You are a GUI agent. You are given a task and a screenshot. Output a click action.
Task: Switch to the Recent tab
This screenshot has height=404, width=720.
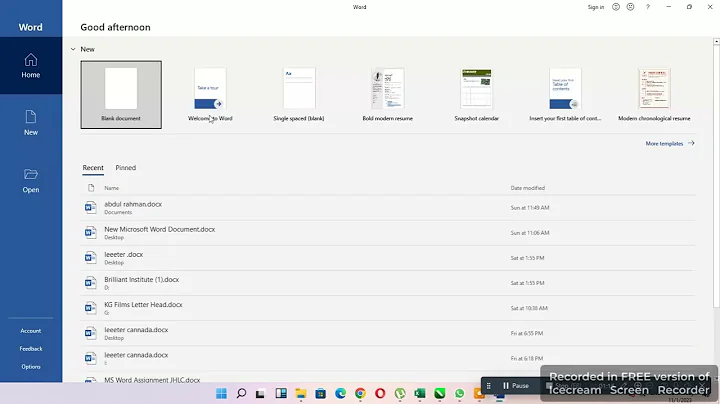coord(93,168)
